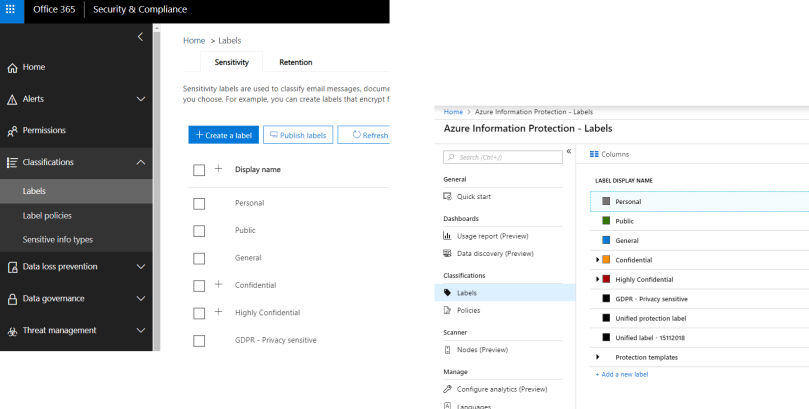Check the Personal label checkbox

(x=199, y=203)
